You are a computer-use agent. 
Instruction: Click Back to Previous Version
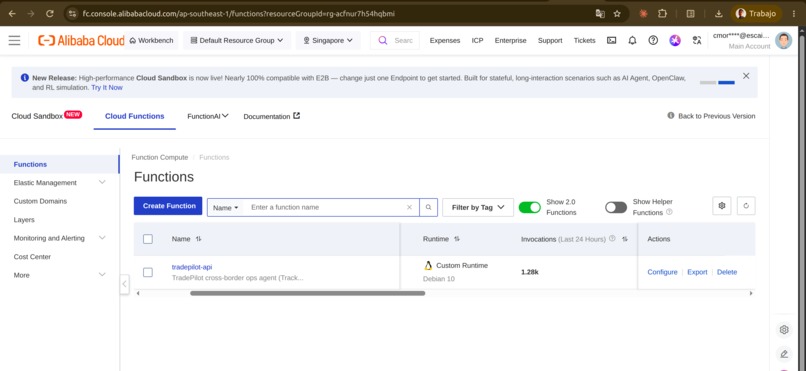point(711,116)
